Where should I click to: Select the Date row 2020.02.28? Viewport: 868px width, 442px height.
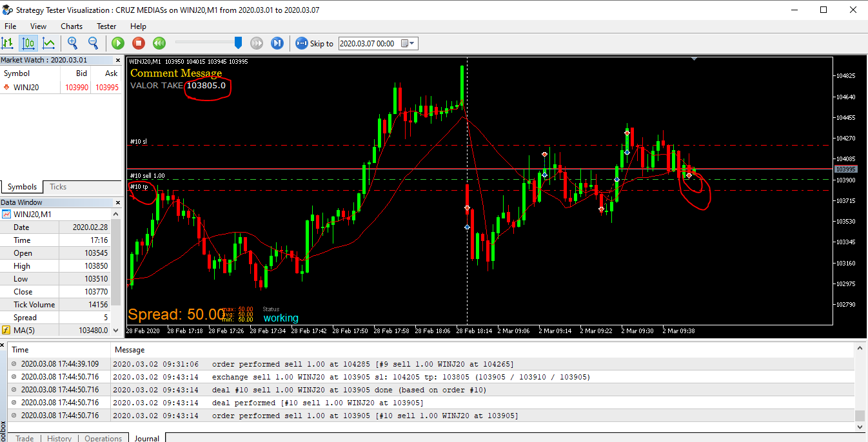click(x=55, y=227)
